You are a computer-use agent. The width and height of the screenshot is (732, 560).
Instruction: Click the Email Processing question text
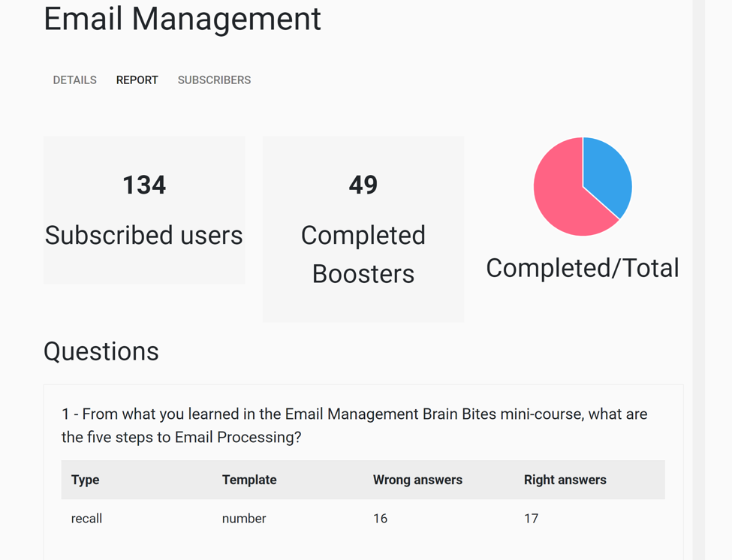[x=354, y=426]
